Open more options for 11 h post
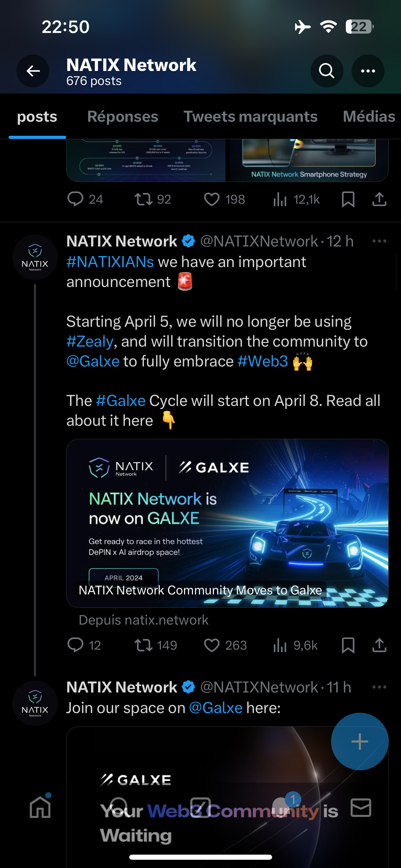The width and height of the screenshot is (401, 868). pos(379,687)
